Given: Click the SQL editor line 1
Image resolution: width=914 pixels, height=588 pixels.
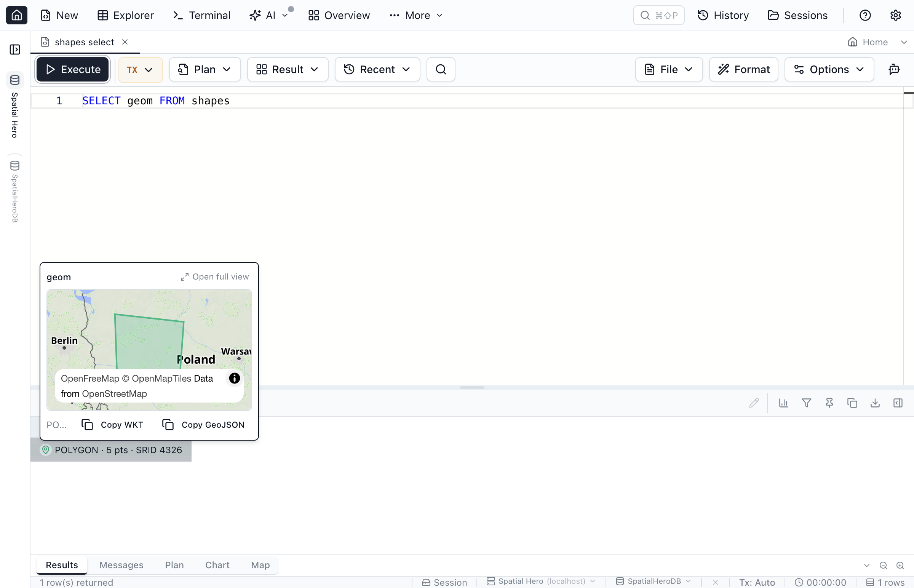Looking at the screenshot, I should 467,101.
